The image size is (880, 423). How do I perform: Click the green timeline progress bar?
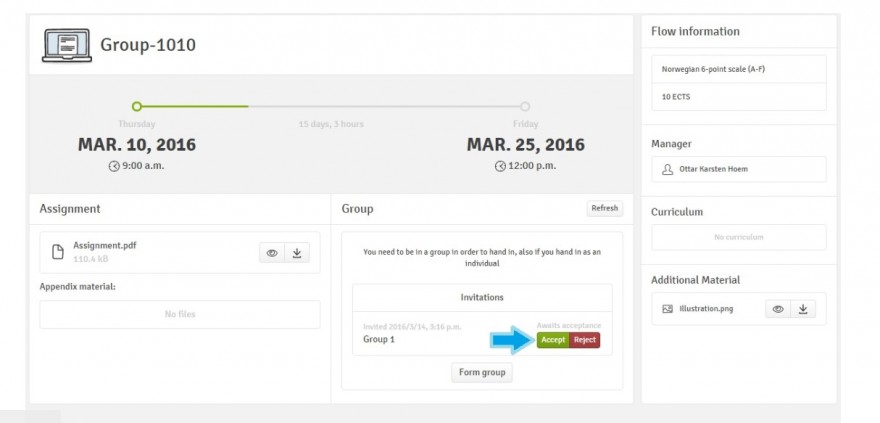pyautogui.click(x=195, y=106)
